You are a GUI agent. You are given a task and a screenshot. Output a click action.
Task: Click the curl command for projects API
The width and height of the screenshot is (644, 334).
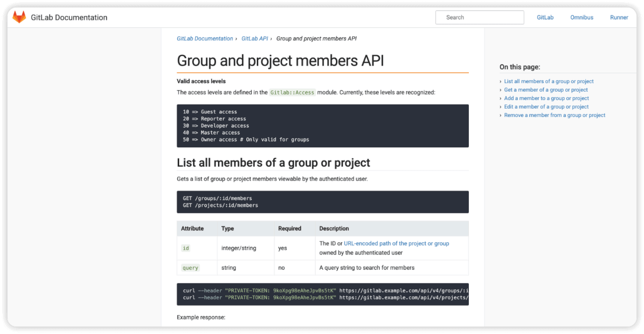point(325,298)
